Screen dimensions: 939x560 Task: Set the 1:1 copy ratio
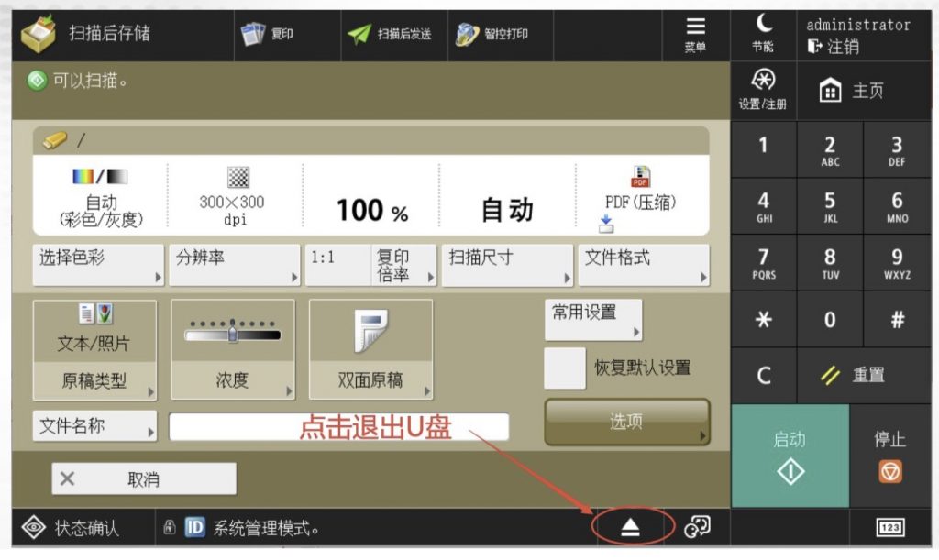tap(337, 265)
